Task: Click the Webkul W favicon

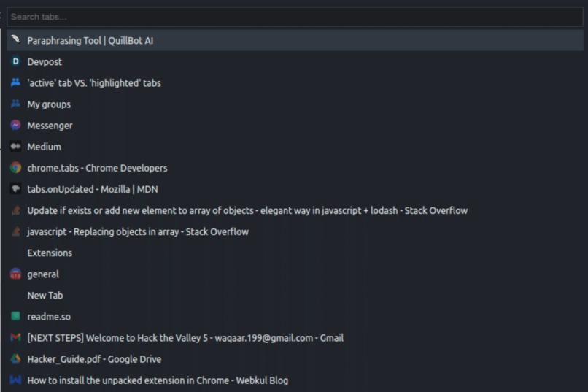Action: point(15,380)
